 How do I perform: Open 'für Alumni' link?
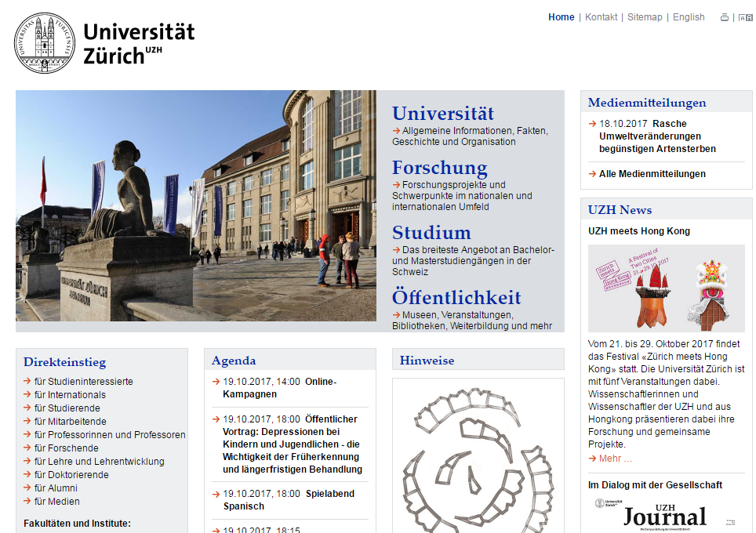56,488
